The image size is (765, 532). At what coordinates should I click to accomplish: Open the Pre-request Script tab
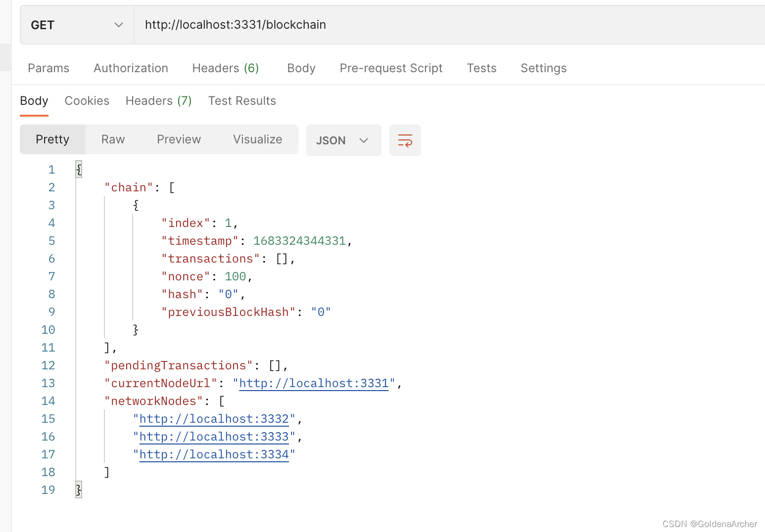(x=391, y=68)
